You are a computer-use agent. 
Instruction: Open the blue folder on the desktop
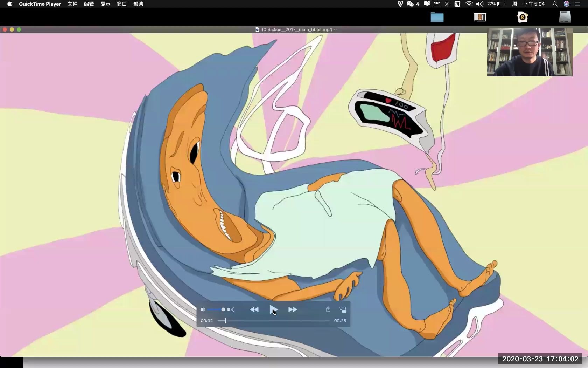pyautogui.click(x=437, y=17)
